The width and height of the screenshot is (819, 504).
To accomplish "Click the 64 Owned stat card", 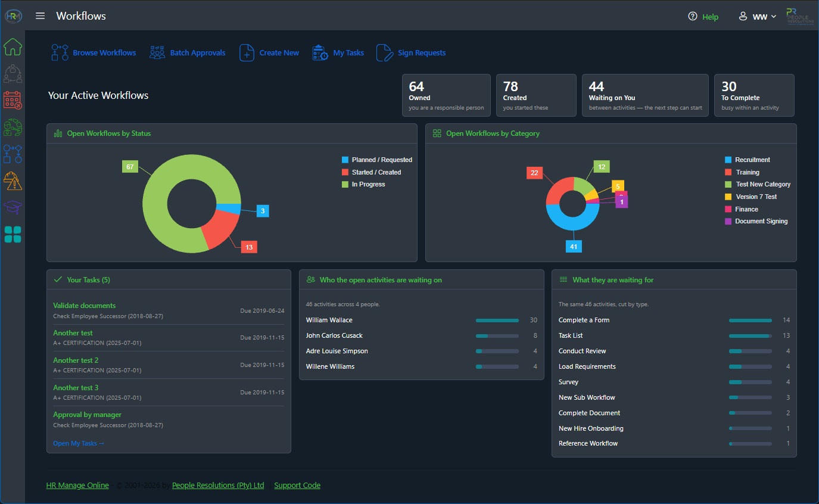I will [x=446, y=95].
